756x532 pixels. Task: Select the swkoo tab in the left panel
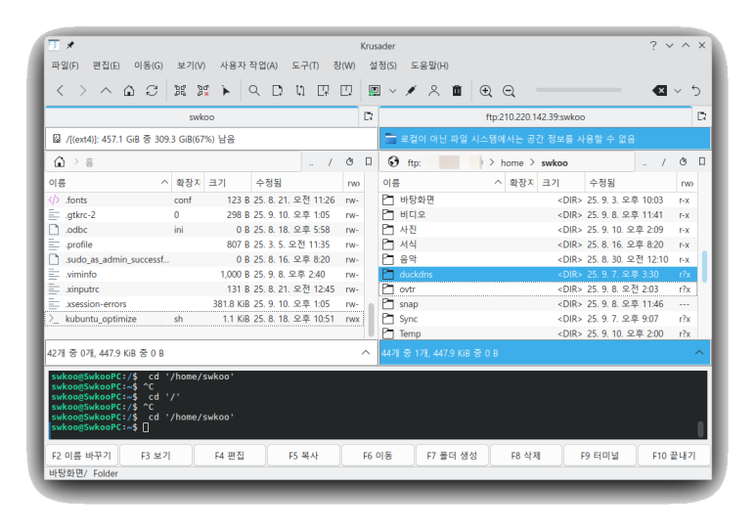pyautogui.click(x=201, y=116)
